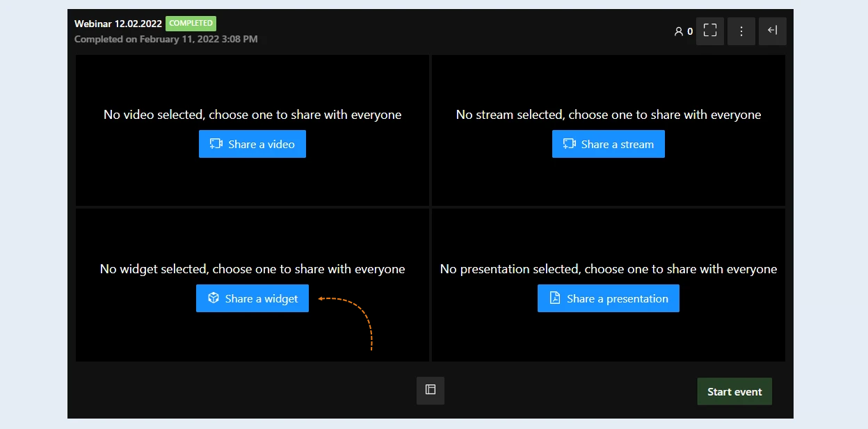Click the green COMPLETED status badge

(191, 24)
